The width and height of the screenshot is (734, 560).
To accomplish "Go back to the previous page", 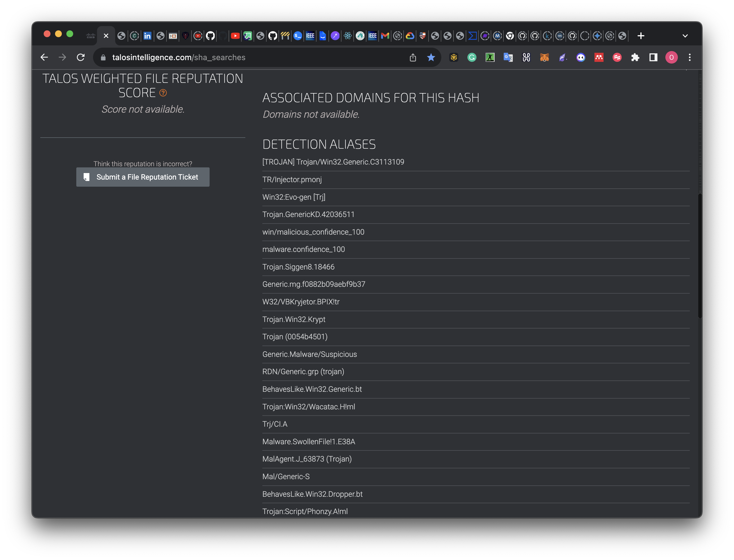I will pyautogui.click(x=44, y=57).
